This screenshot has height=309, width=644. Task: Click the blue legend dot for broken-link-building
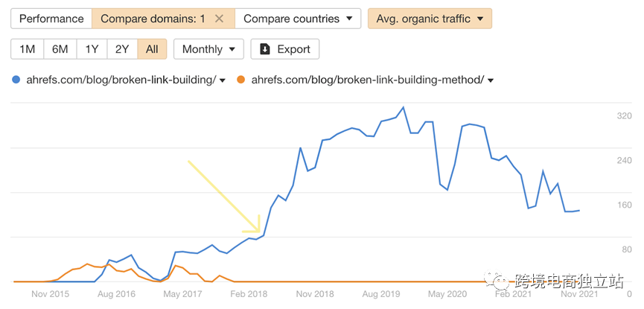(x=17, y=80)
